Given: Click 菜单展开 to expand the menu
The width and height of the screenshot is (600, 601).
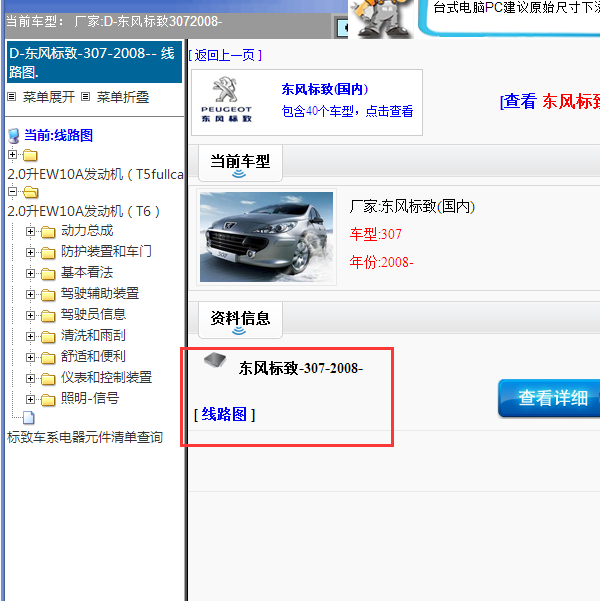Looking at the screenshot, I should click(x=49, y=97).
